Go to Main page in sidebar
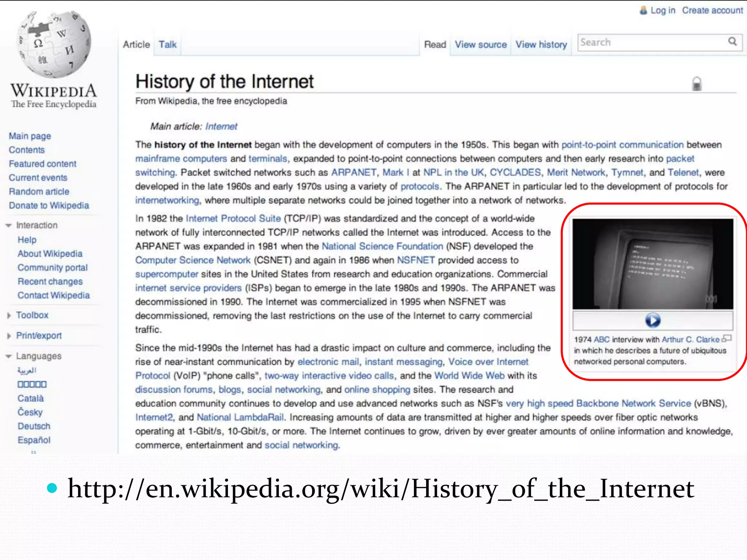The width and height of the screenshot is (747, 560). click(30, 136)
